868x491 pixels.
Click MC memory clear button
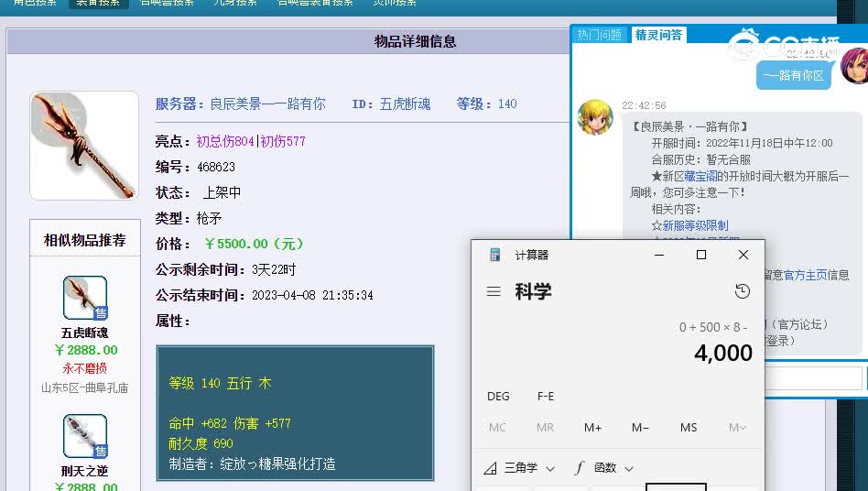(497, 428)
